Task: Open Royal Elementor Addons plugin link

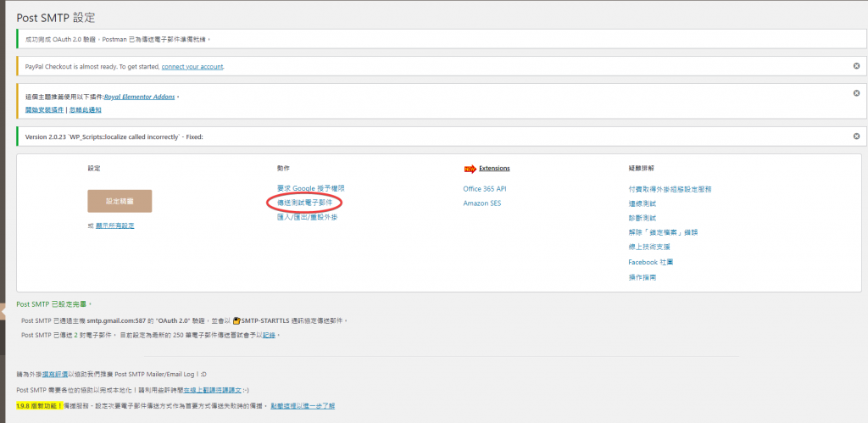Action: (x=140, y=97)
